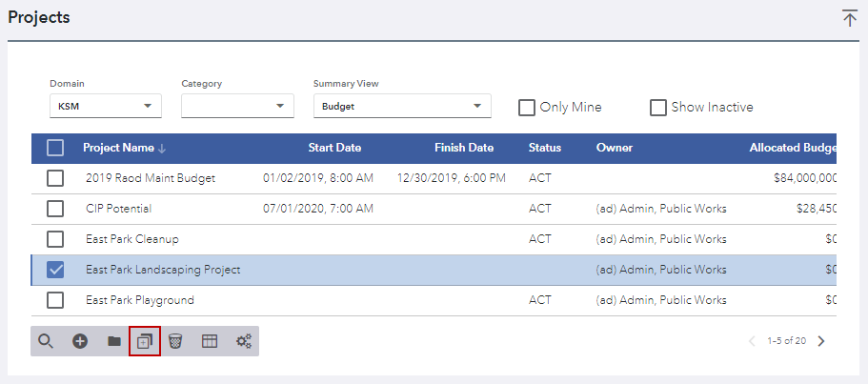The image size is (868, 384).
Task: Go to next page of projects
Action: tap(821, 341)
